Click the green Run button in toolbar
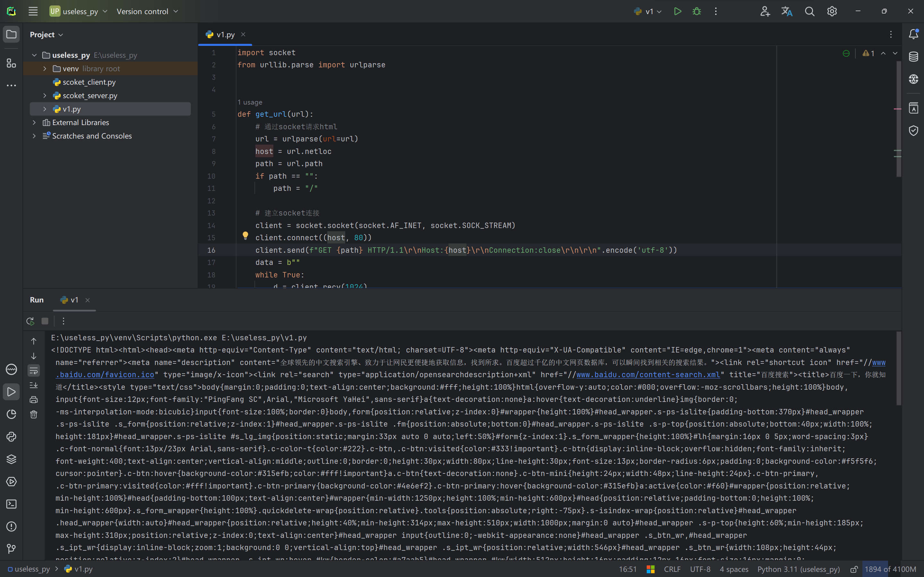Viewport: 924px width, 577px height. pos(678,12)
